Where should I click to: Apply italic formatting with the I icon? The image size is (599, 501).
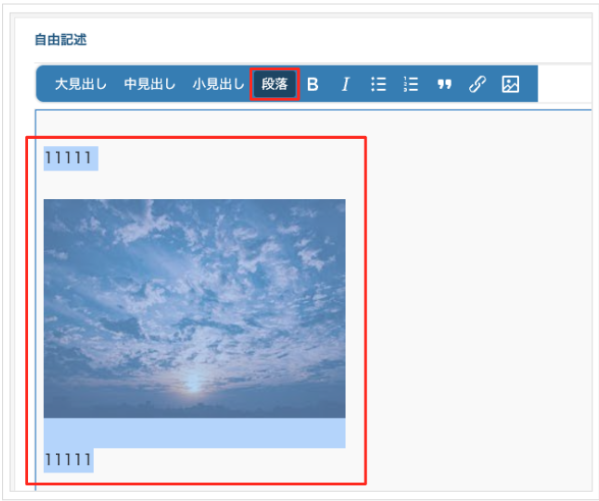[345, 84]
